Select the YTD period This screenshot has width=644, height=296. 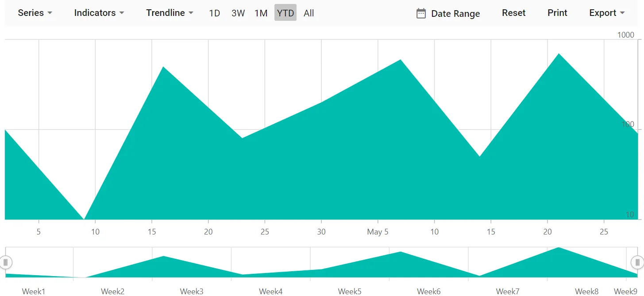coord(285,13)
